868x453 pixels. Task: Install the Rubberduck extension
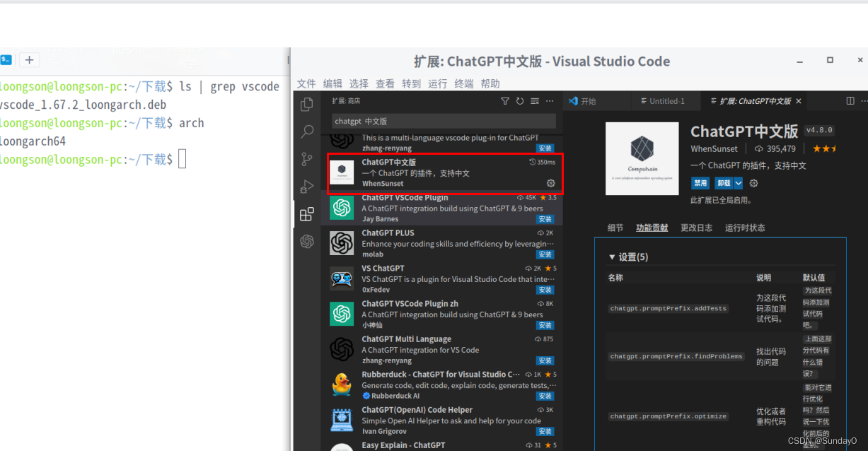pos(545,396)
